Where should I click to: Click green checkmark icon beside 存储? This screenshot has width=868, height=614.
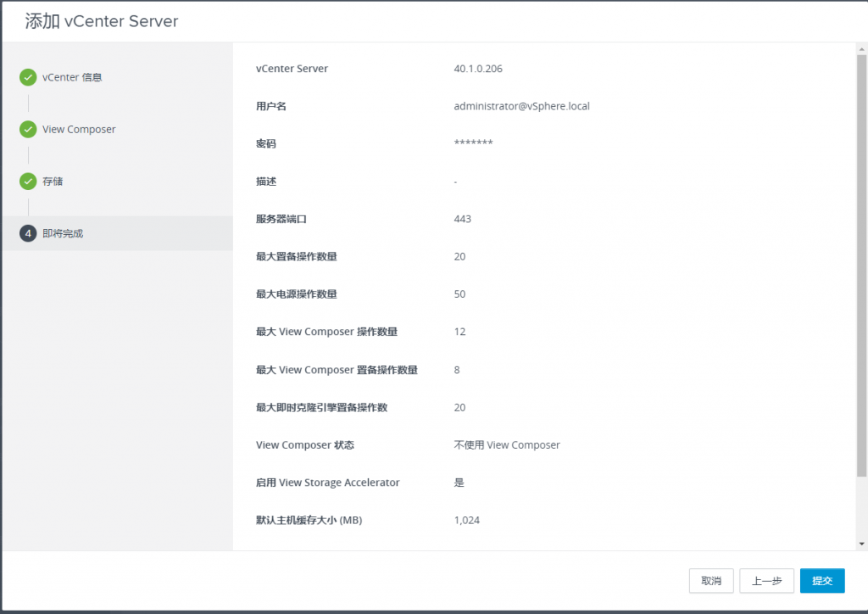28,181
